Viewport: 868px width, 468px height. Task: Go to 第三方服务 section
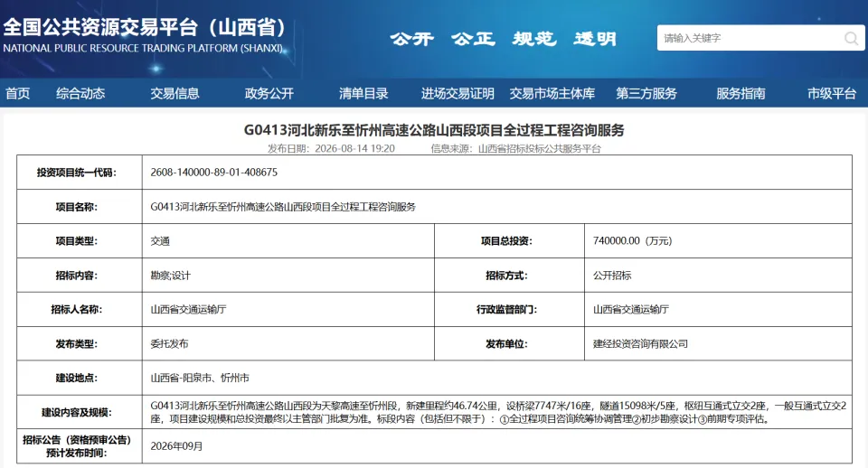click(x=646, y=93)
